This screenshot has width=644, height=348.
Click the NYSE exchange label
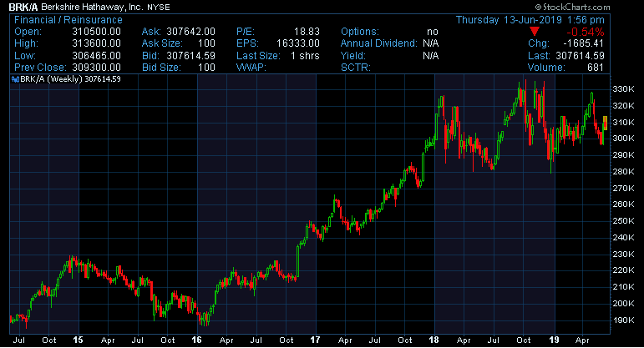coord(159,8)
